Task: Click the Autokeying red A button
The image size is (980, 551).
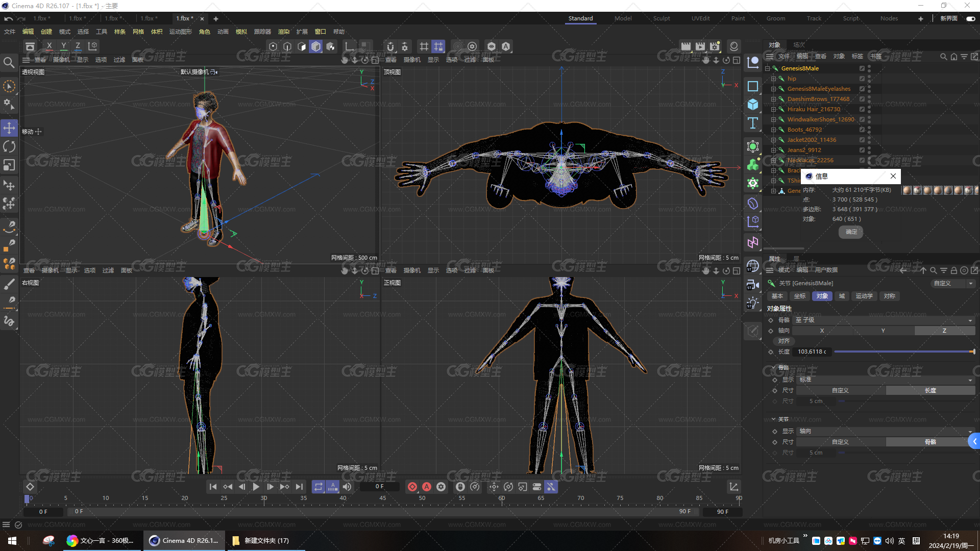Action: (427, 487)
